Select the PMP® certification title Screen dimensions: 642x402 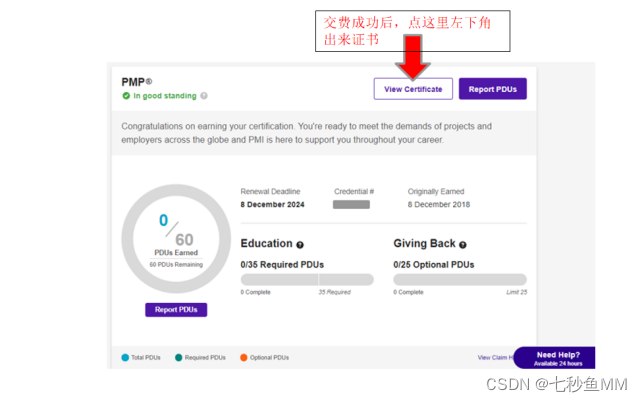137,82
